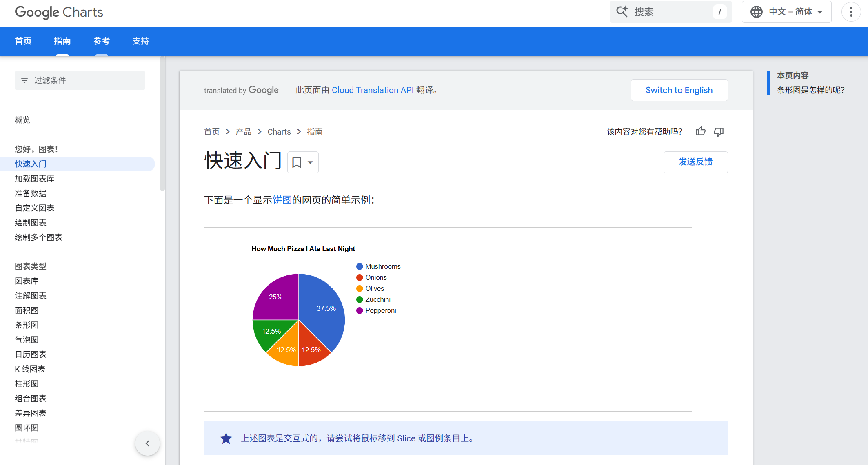Image resolution: width=868 pixels, height=465 pixels.
Task: Click the star icon in the note
Action: (226, 438)
